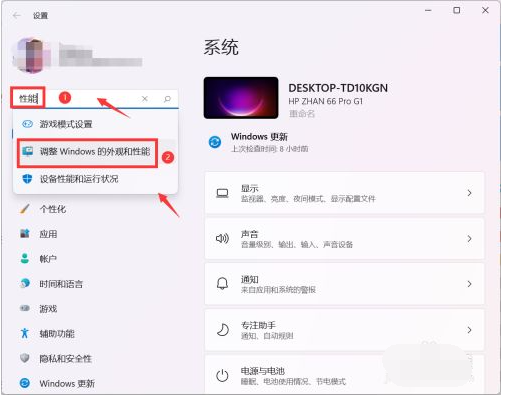This screenshot has height=397, width=505.
Task: Click the apps icon for 应用
Action: point(25,233)
